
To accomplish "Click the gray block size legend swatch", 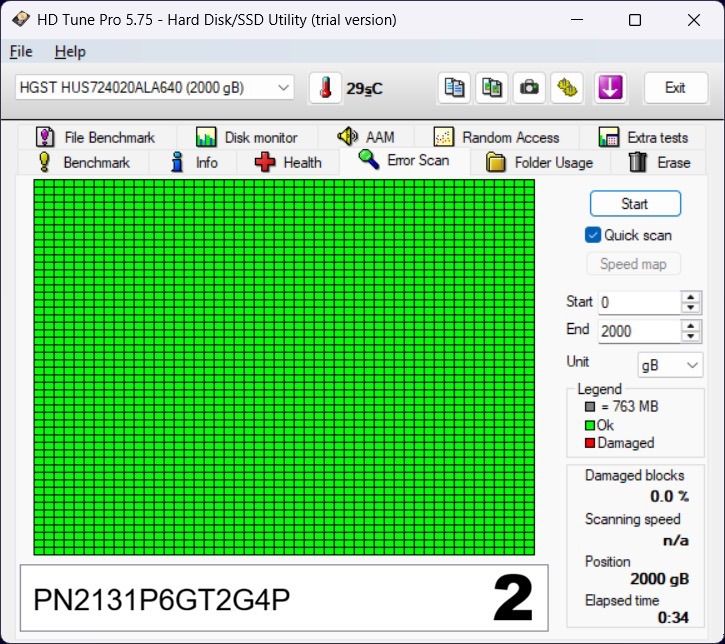I will click(590, 407).
